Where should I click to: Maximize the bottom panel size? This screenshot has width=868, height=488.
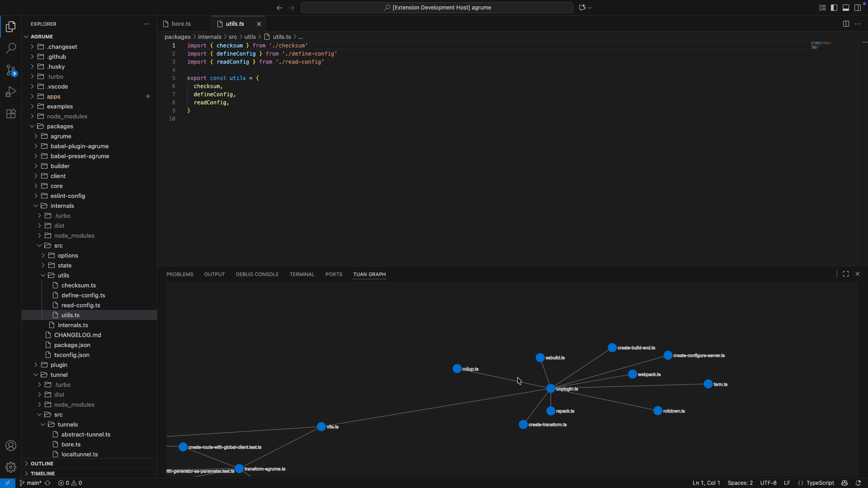coord(846,274)
